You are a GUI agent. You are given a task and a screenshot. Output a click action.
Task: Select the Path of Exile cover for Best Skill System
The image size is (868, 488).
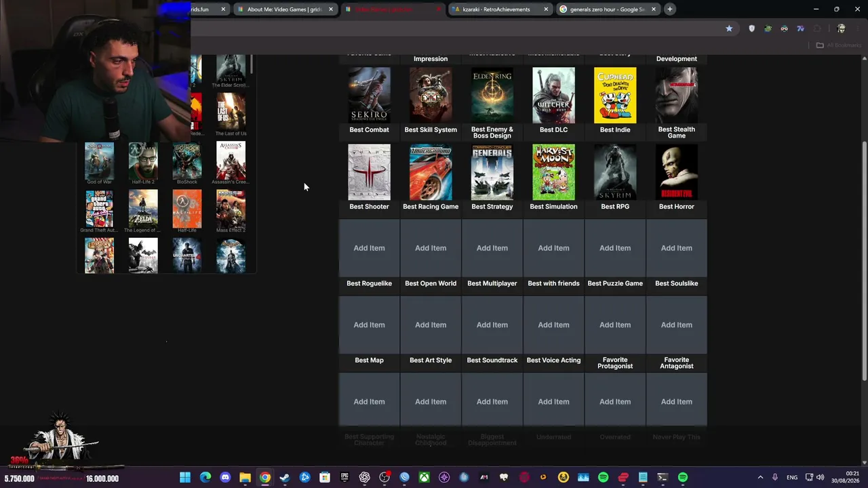point(431,95)
